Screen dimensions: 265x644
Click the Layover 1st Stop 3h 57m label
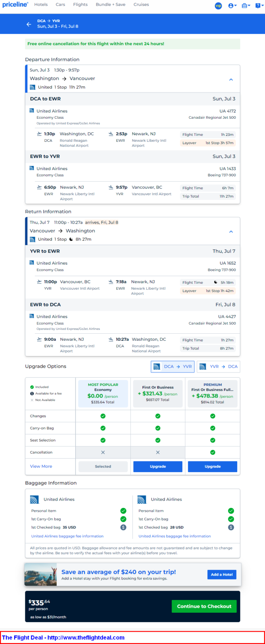tap(208, 143)
